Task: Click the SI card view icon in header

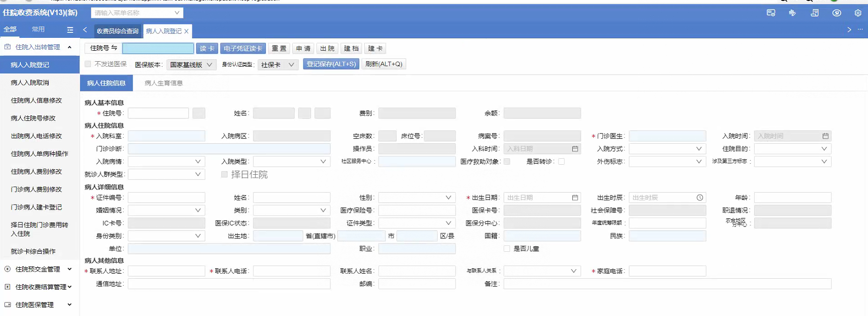Action: point(771,13)
